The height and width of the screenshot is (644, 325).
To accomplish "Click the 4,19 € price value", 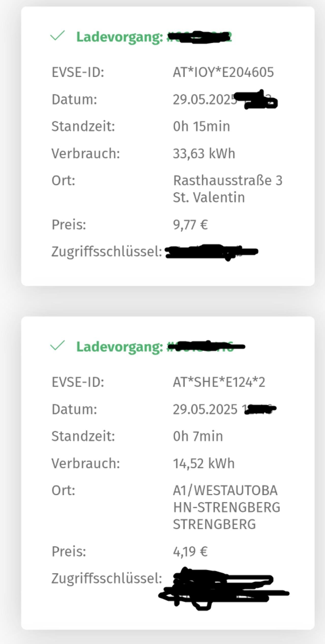I will [x=190, y=552].
